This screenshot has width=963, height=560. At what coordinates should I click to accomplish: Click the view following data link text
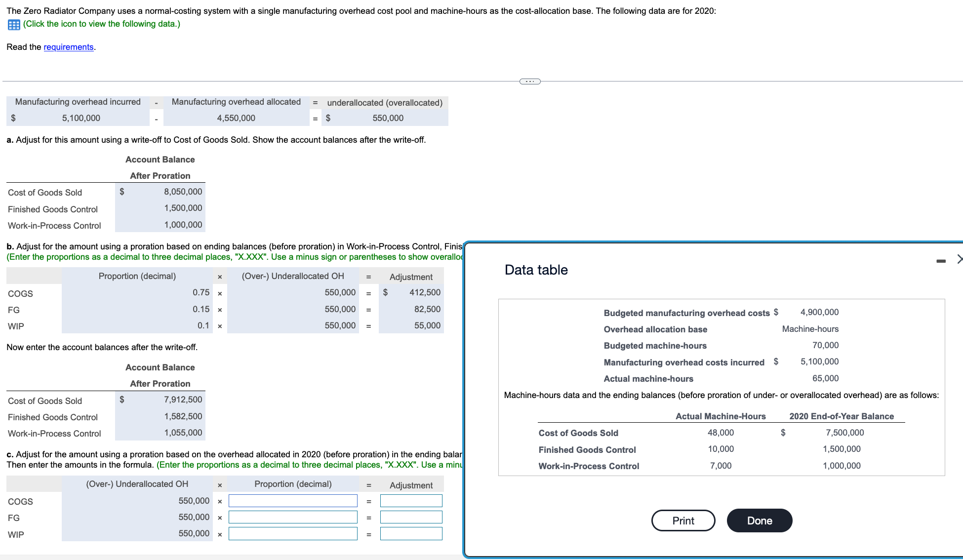point(102,24)
